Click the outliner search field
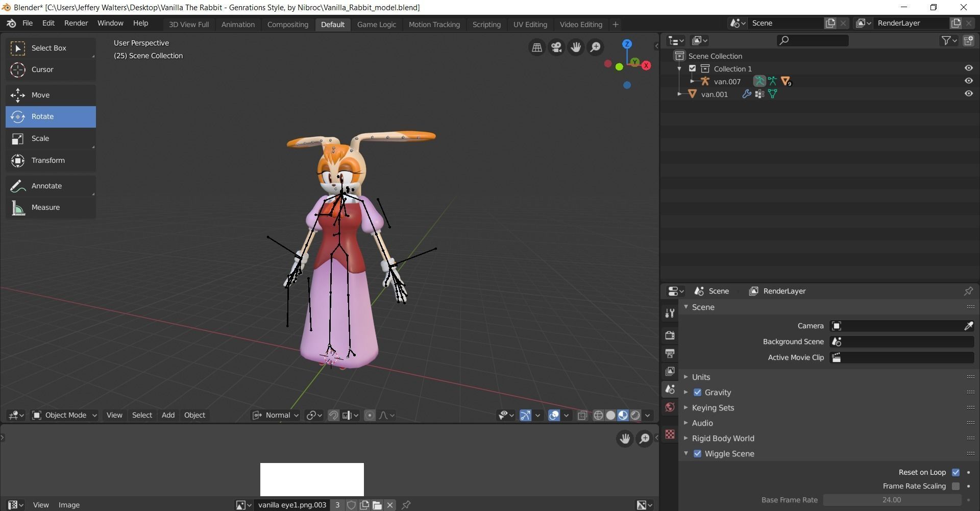Screen dimensions: 980x511 point(813,40)
